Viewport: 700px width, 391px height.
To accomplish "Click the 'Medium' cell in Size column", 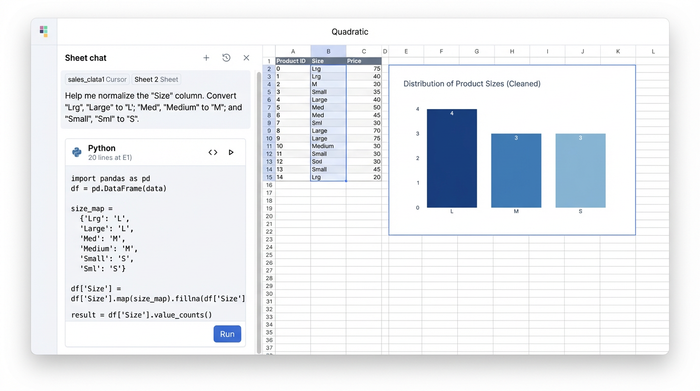I will point(328,146).
